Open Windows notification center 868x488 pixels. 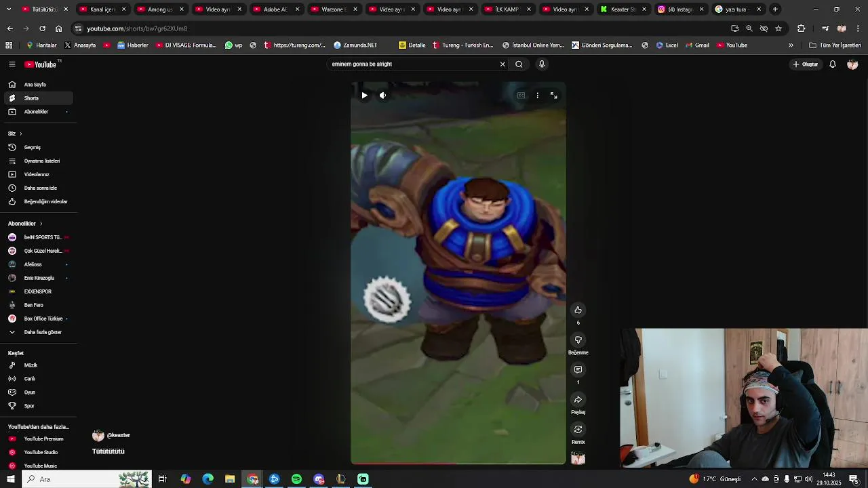click(853, 479)
